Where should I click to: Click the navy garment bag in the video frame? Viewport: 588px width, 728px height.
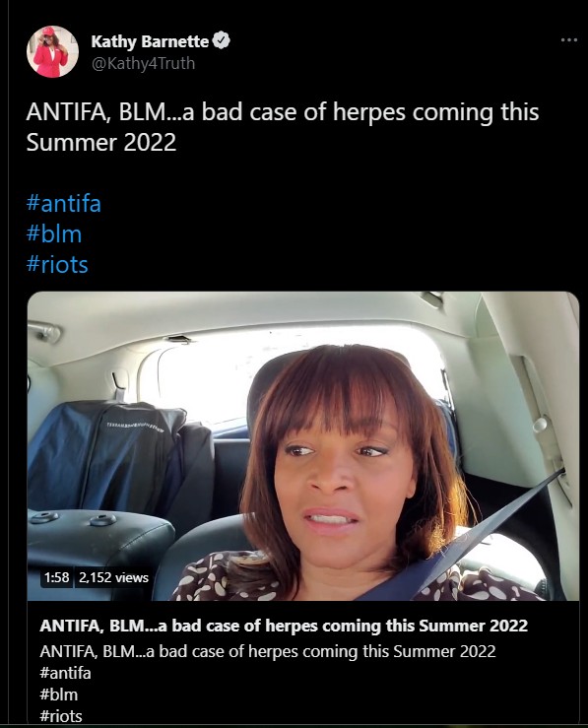tap(106, 457)
